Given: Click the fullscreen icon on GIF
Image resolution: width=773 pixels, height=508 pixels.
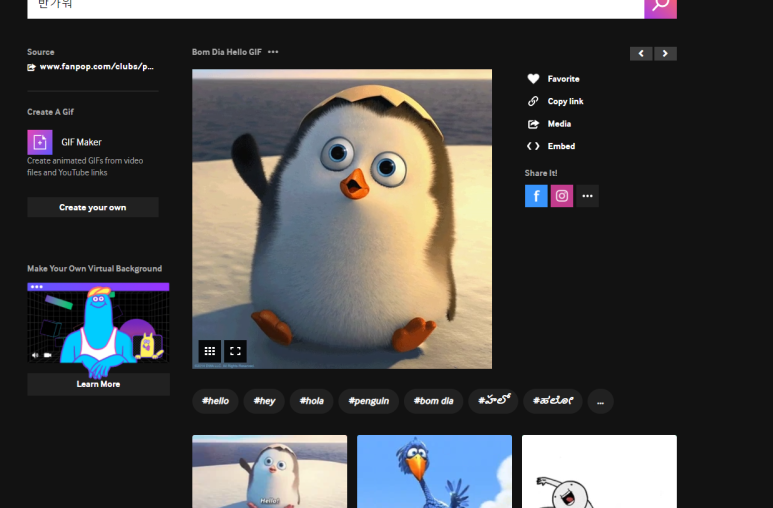Looking at the screenshot, I should tap(235, 351).
